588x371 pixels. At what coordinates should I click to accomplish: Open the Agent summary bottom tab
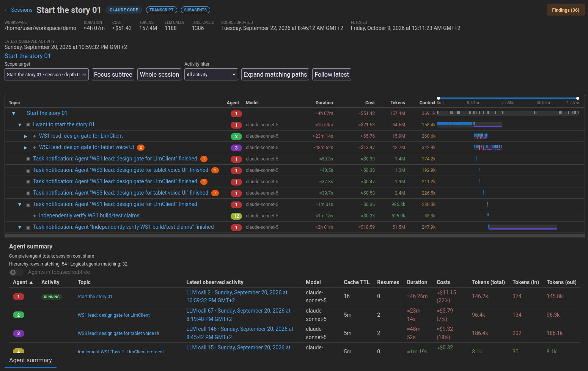coord(31,360)
